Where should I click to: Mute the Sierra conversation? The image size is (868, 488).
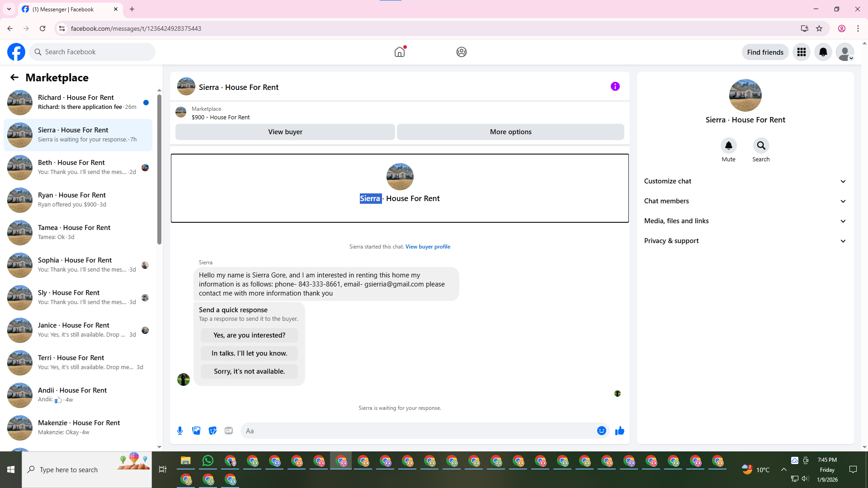coord(728,145)
